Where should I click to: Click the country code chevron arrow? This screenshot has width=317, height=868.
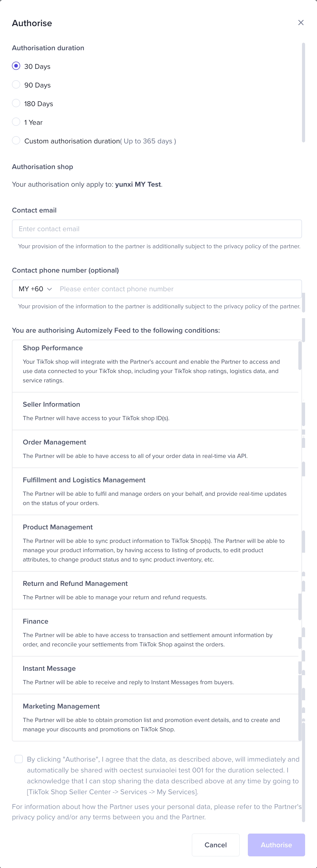pyautogui.click(x=49, y=289)
